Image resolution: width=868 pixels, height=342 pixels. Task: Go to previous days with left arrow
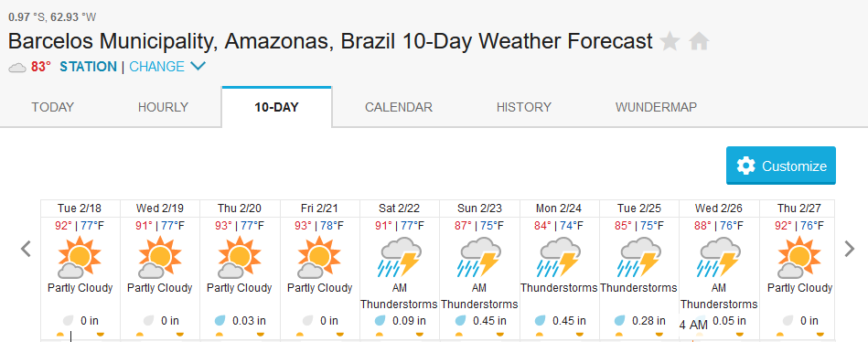click(x=26, y=249)
